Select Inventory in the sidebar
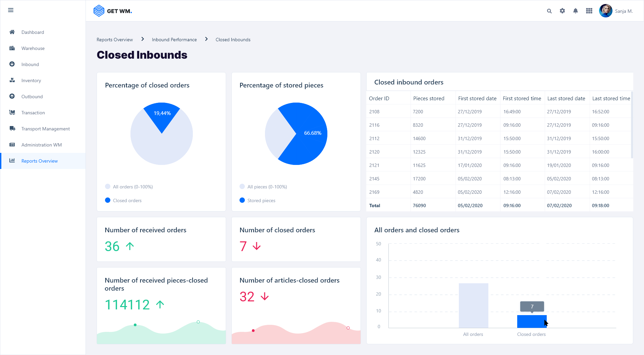The height and width of the screenshot is (355, 644). click(x=31, y=80)
